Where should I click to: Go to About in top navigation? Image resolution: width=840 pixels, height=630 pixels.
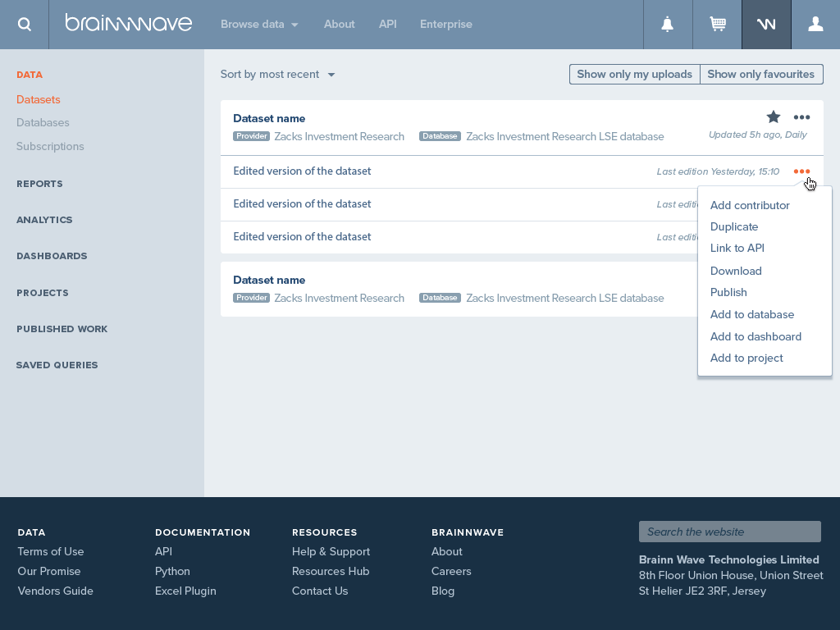click(339, 24)
